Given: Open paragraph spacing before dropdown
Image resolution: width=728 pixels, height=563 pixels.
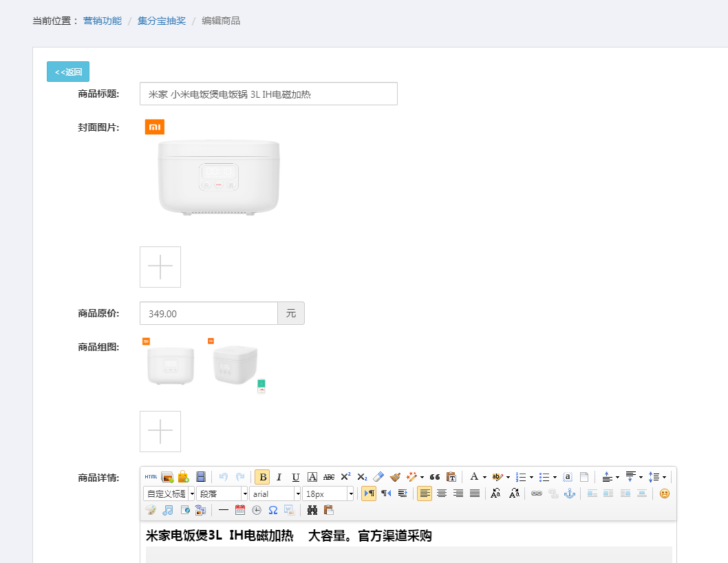Looking at the screenshot, I should click(x=617, y=477).
